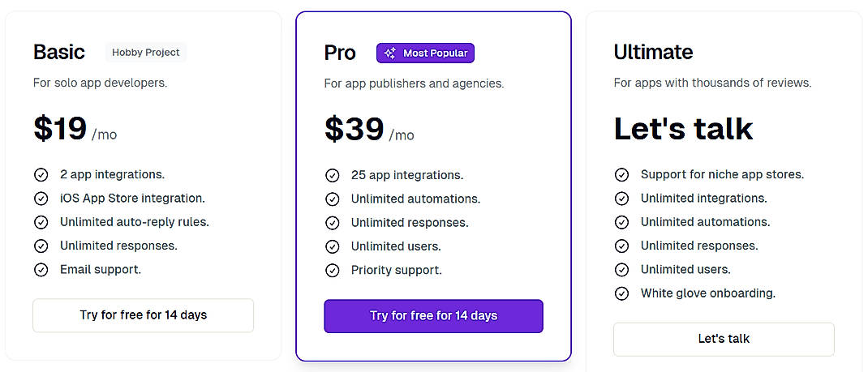Click checkmark icon next to White glove onboarding
This screenshot has height=372, width=868.
coord(621,293)
